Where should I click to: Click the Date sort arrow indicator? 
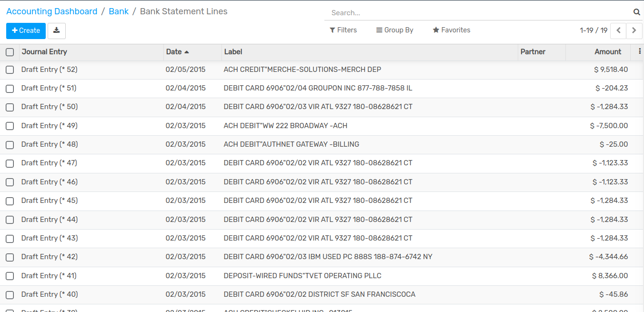[x=187, y=52]
